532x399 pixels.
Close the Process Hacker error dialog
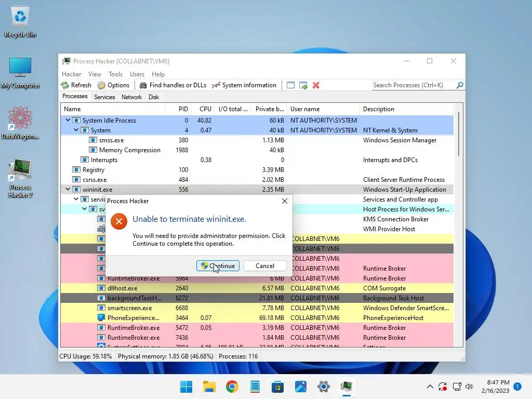[x=285, y=201]
